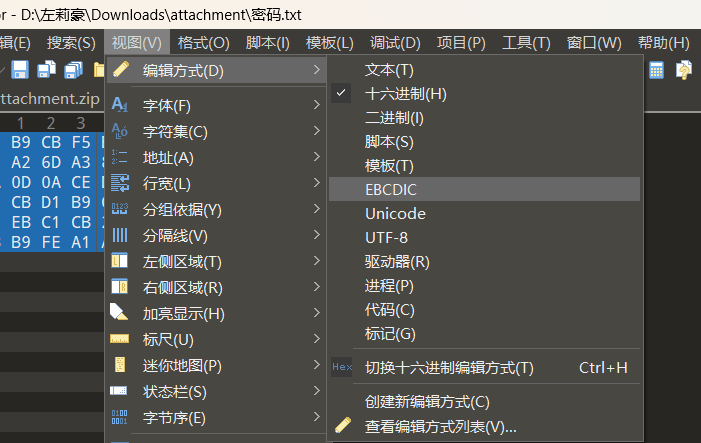Expand the 字节序(E) submenu arrow
Viewport: 701px width, 443px height.
(317, 417)
